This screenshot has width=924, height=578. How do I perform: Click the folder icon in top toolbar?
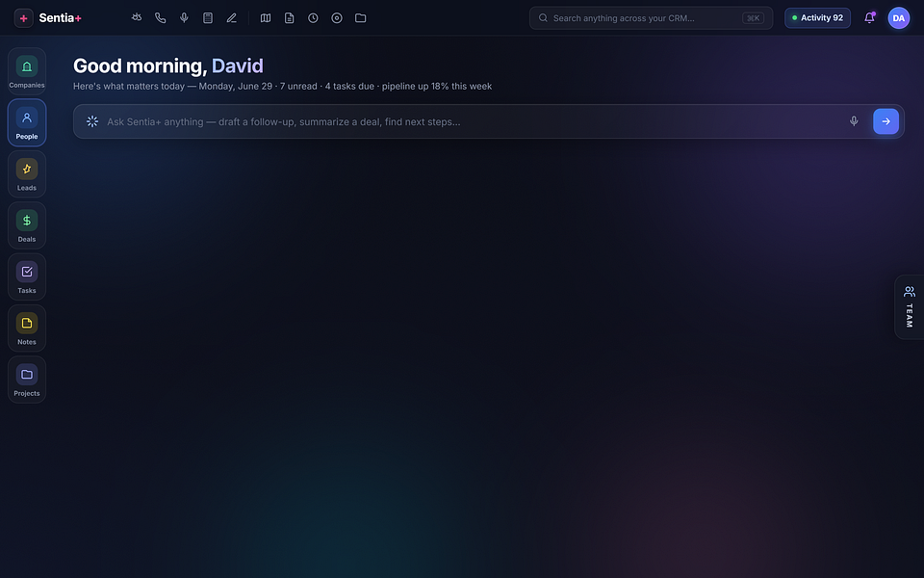coord(361,17)
